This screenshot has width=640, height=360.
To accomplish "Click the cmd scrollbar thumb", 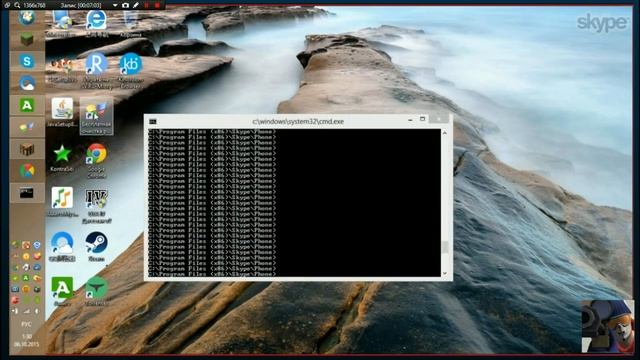I will click(x=444, y=247).
